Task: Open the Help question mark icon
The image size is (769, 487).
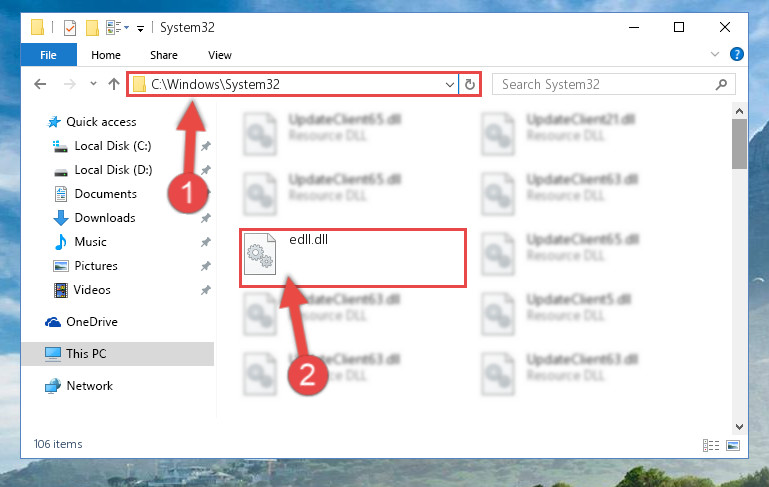Action: [736, 54]
